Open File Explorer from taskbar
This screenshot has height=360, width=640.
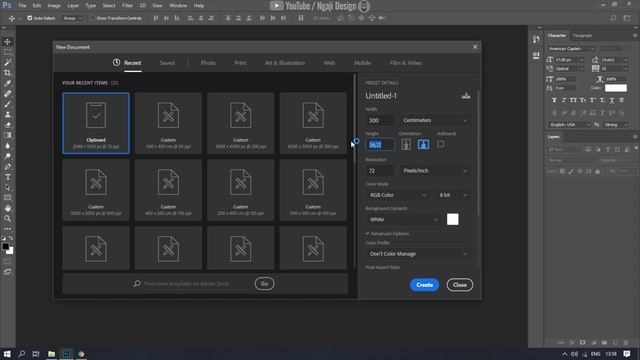(51, 354)
